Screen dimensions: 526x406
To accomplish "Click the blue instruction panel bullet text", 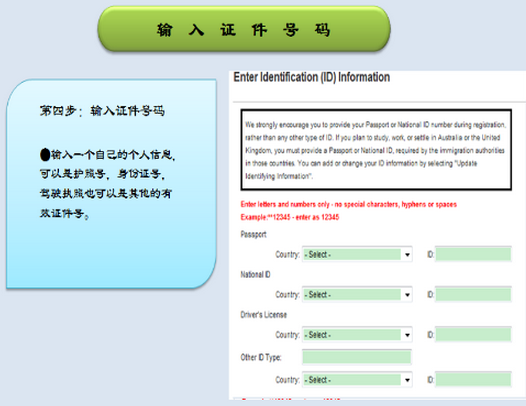I will click(x=107, y=184).
